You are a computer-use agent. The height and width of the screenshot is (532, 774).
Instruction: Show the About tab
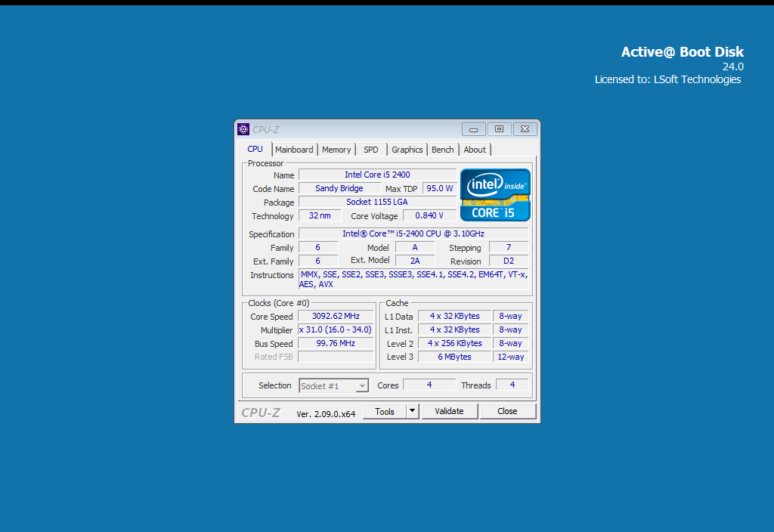(x=475, y=150)
